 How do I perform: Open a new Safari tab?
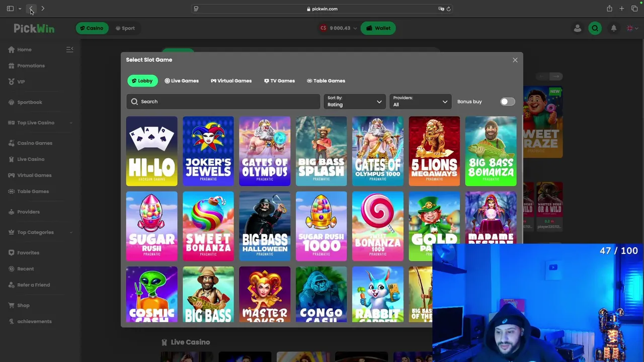point(622,9)
